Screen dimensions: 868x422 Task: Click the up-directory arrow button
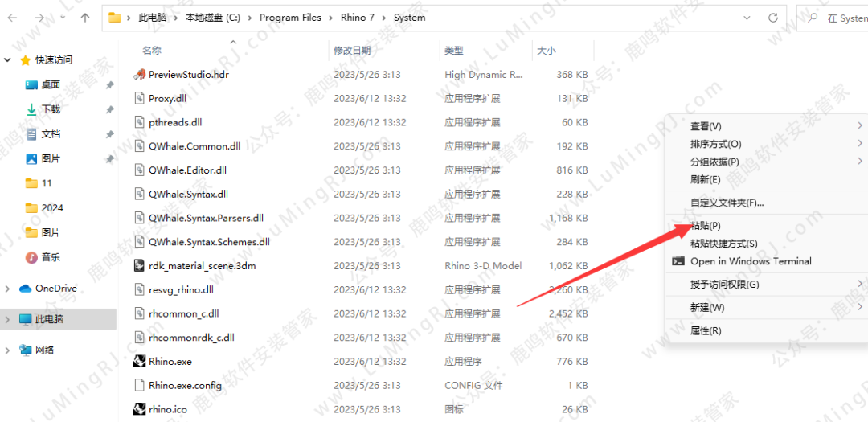85,18
